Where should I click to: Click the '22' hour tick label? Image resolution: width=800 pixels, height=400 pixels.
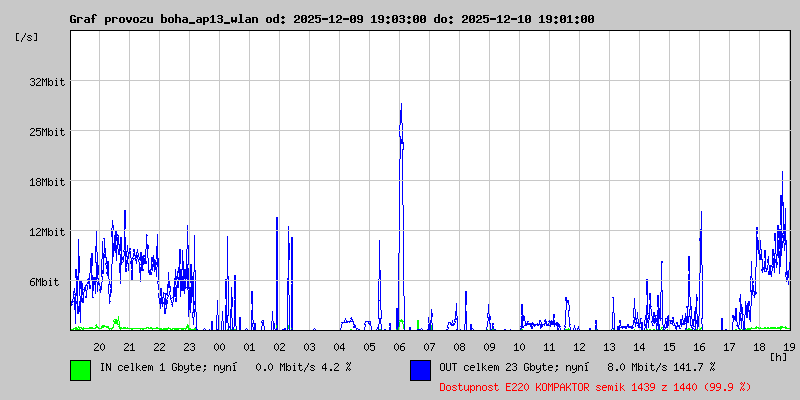pos(160,347)
